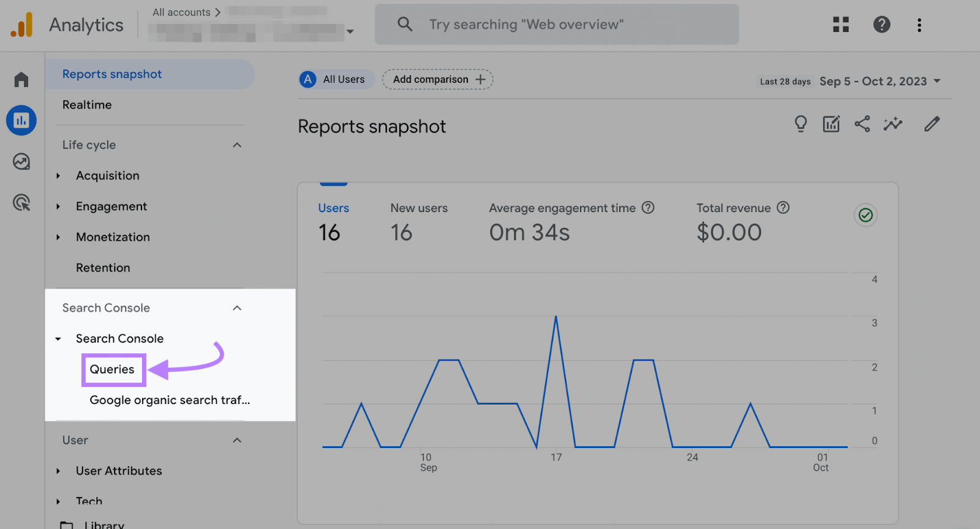The height and width of the screenshot is (529, 980).
Task: Open Google organic search traffic report
Action: click(170, 400)
